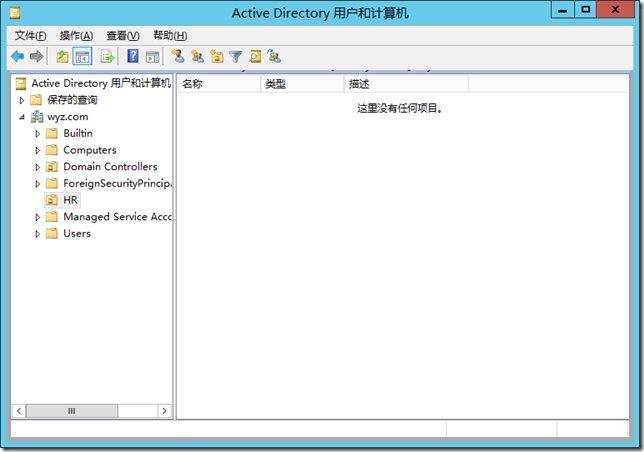Create a new user with toolbar icon
Image resolution: width=644 pixels, height=452 pixels.
[x=178, y=56]
